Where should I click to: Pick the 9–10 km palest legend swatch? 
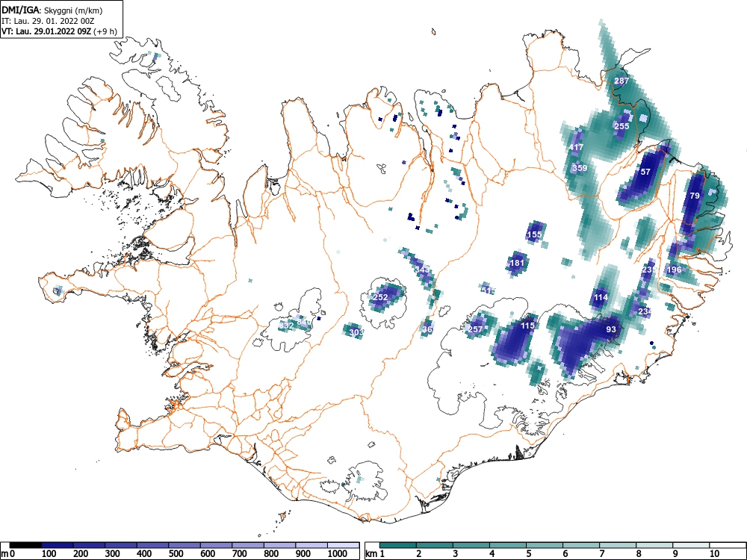(691, 545)
